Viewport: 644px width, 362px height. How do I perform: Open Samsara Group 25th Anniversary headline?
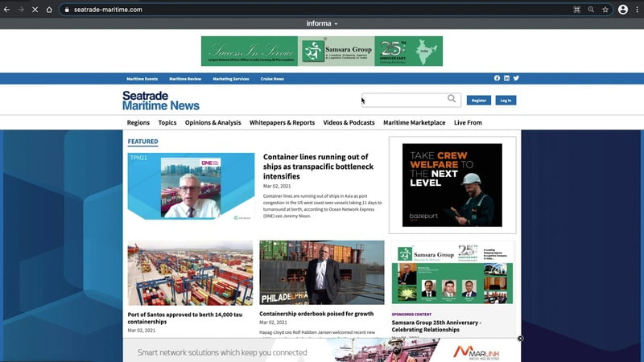pos(436,327)
